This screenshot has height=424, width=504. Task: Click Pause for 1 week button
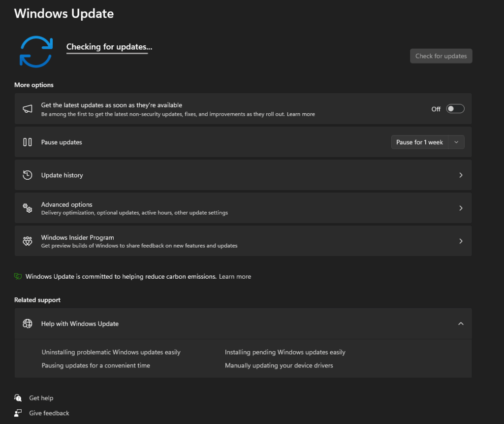pyautogui.click(x=419, y=142)
